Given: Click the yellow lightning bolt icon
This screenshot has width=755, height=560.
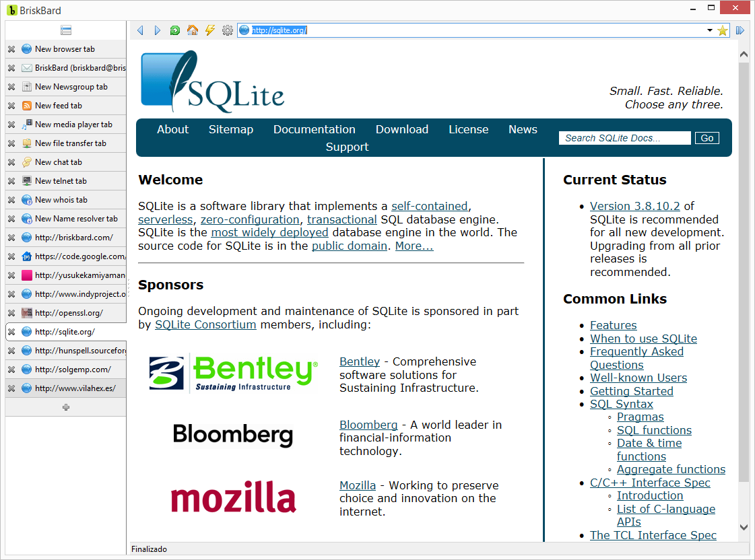Looking at the screenshot, I should tap(210, 30).
